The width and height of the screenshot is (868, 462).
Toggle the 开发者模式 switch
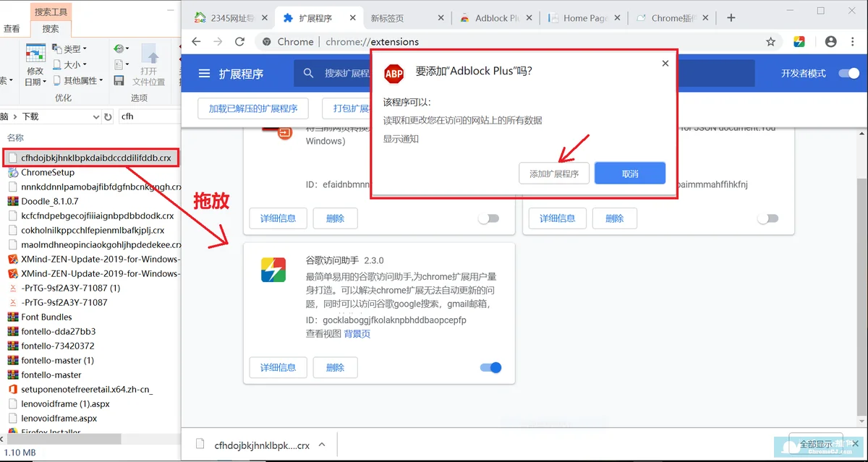[x=848, y=73]
